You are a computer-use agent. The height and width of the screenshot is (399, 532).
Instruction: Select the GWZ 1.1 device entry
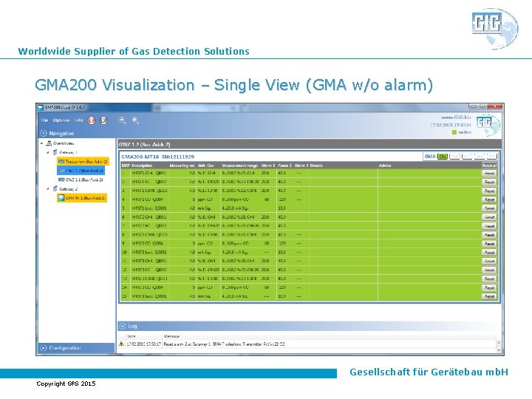(x=84, y=180)
